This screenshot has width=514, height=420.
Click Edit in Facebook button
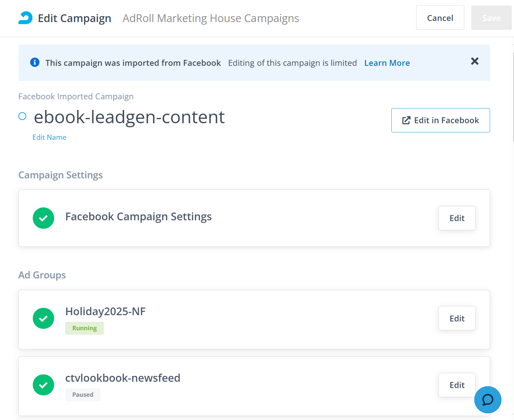pyautogui.click(x=440, y=120)
